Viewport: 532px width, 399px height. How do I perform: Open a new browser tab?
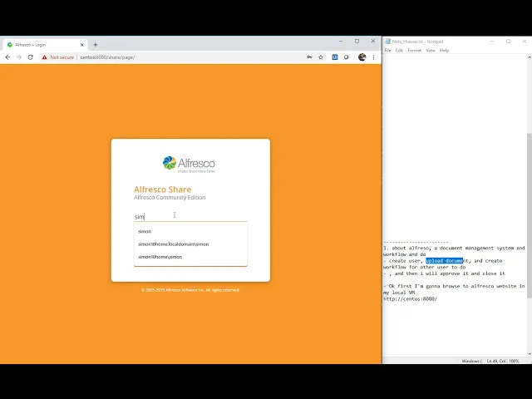coord(96,44)
